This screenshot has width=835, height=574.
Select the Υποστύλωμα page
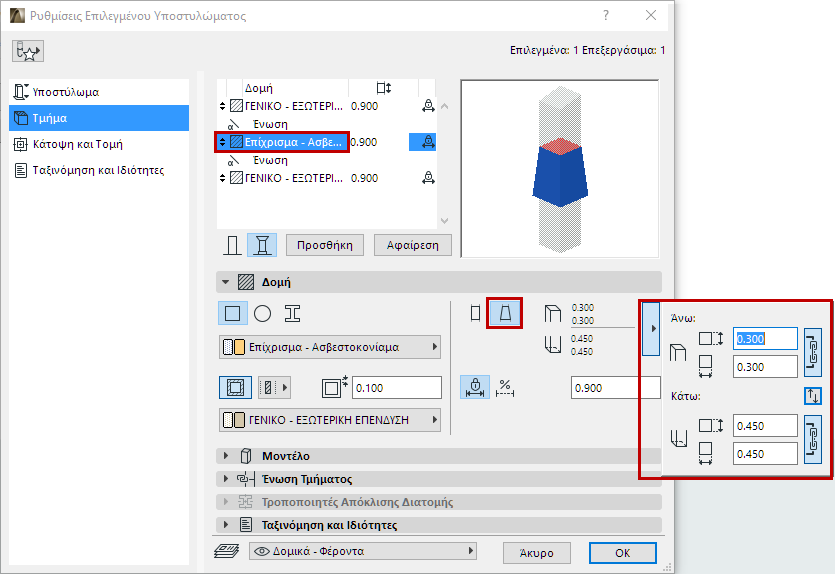click(99, 92)
